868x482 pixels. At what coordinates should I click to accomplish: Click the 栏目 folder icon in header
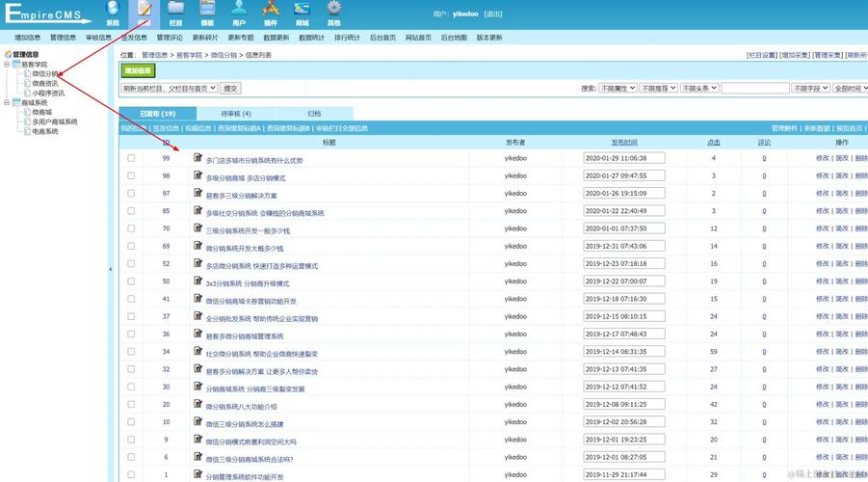(x=175, y=9)
